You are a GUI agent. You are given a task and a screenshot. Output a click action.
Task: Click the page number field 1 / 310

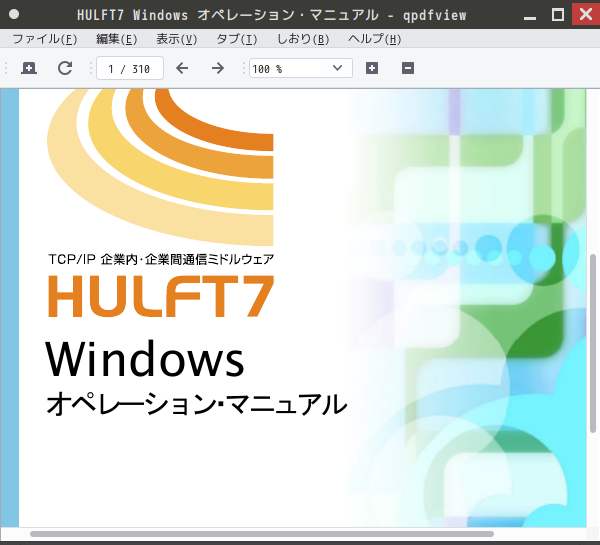[130, 68]
